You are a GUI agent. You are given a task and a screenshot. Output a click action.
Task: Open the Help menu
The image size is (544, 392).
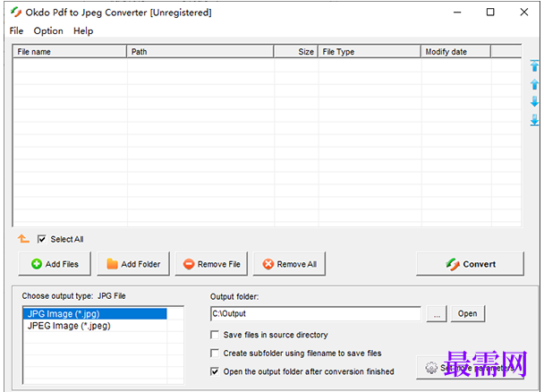(83, 30)
